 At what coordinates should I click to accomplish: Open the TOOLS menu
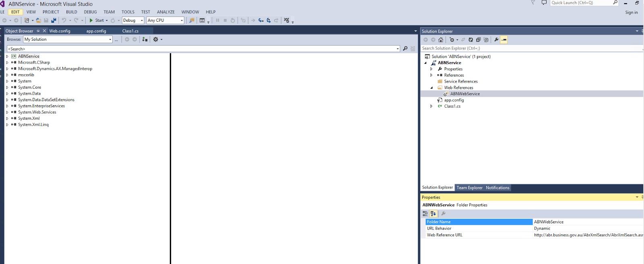pyautogui.click(x=128, y=12)
